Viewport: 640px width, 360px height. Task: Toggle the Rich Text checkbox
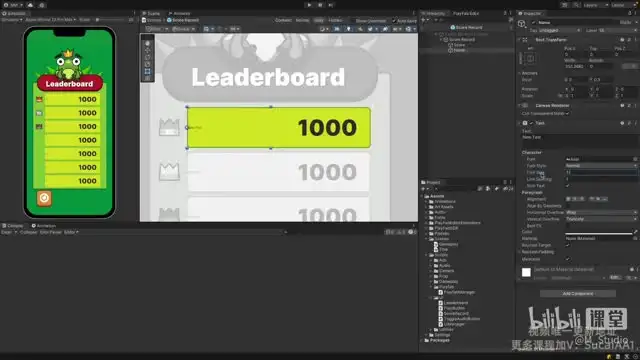[567, 186]
